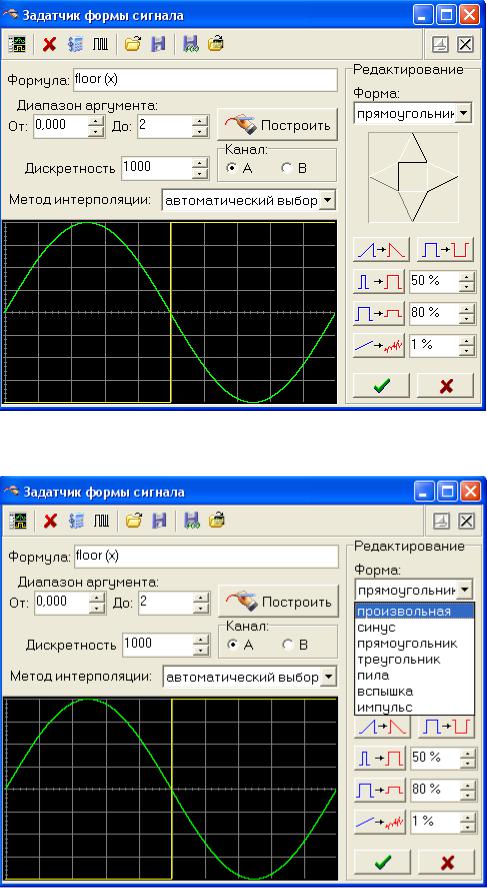487x888 pixels.
Task: Choose пила in the form list
Action: click(x=414, y=675)
